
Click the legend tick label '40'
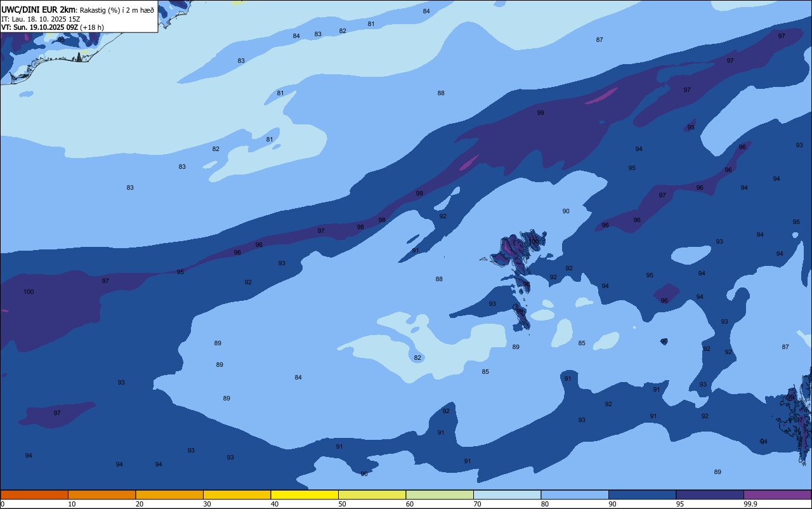275,504
